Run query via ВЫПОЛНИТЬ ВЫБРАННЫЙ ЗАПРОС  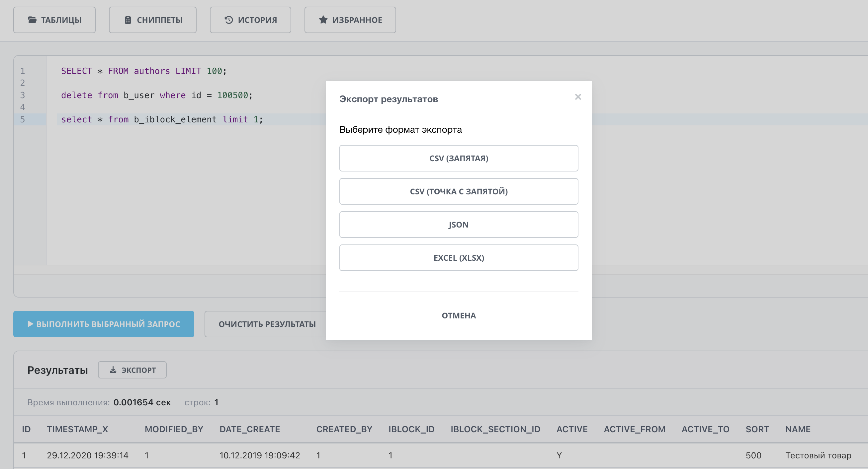pos(104,323)
